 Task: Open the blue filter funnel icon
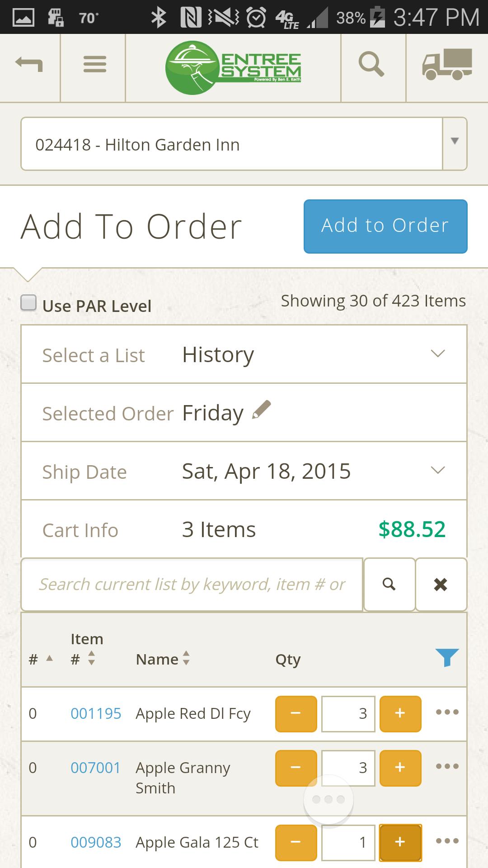coord(447,657)
